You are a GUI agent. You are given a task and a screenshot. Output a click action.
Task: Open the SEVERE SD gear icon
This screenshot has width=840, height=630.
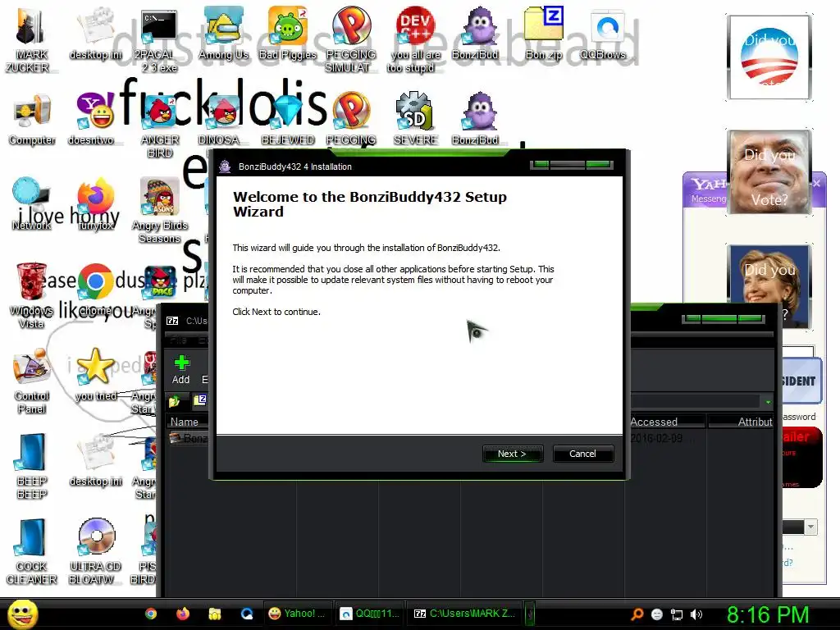(415, 119)
